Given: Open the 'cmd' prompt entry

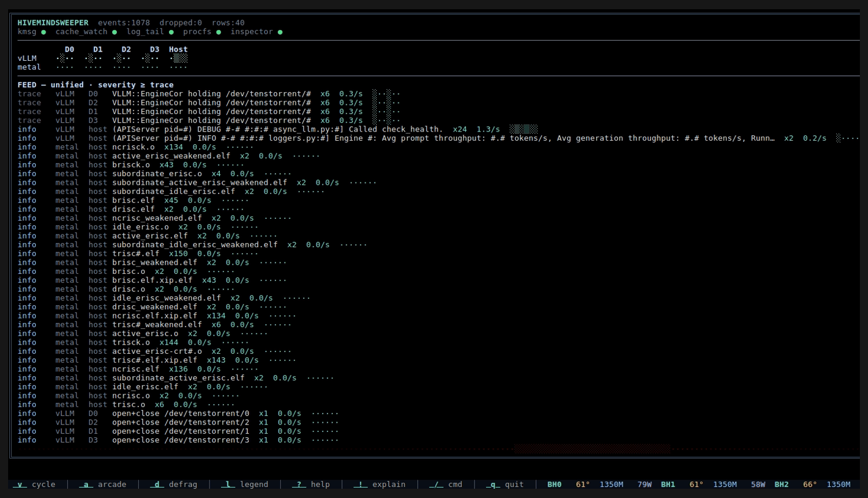Looking at the screenshot, I should coord(446,484).
